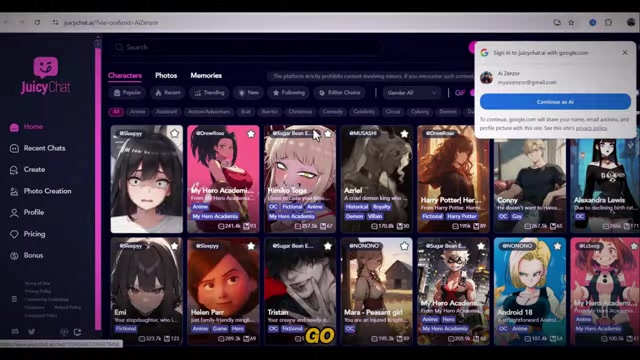Open the browser extensions puzzle menu
The image size is (640, 360).
point(608,22)
